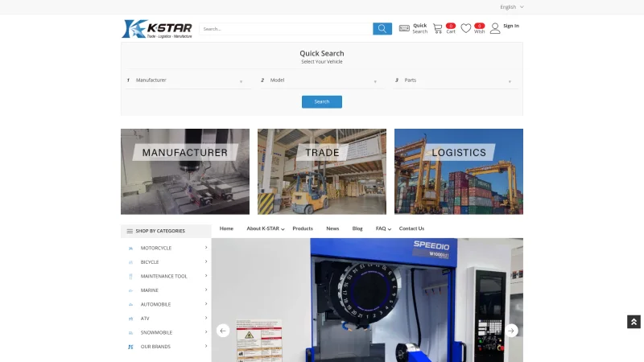
Task: Click the user account icon
Action: [x=495, y=28]
